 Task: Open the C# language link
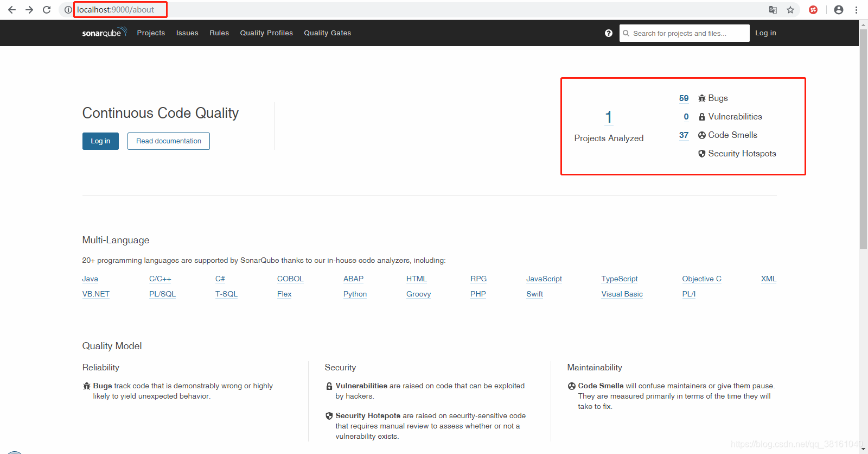tap(220, 279)
